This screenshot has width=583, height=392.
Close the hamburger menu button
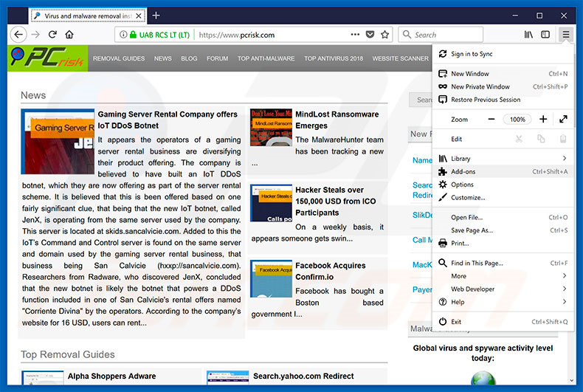[565, 35]
